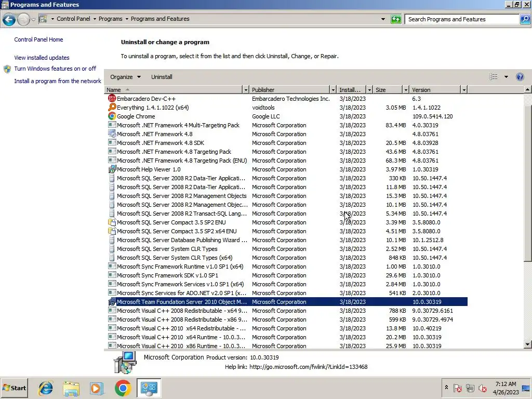The height and width of the screenshot is (399, 532).
Task: Click the Action Center flag tray icon
Action: 457,388
